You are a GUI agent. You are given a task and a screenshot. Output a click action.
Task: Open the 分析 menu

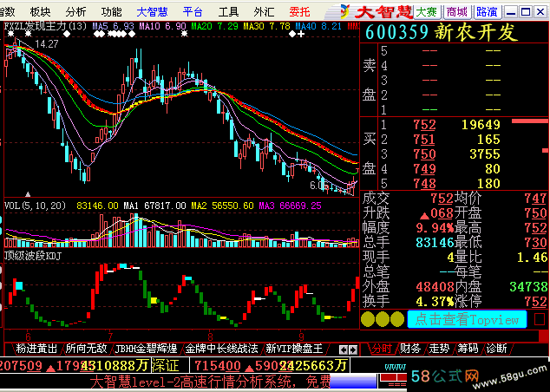pos(75,12)
